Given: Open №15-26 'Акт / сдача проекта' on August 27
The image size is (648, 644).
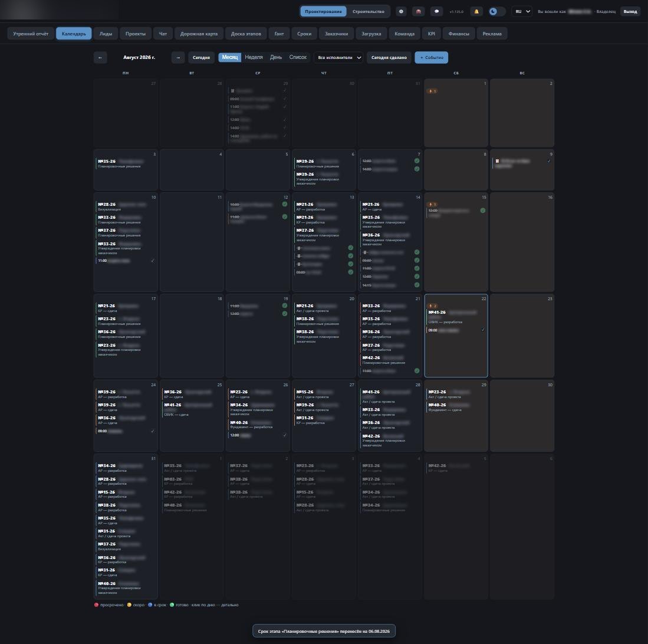Looking at the screenshot, I should (324, 395).
